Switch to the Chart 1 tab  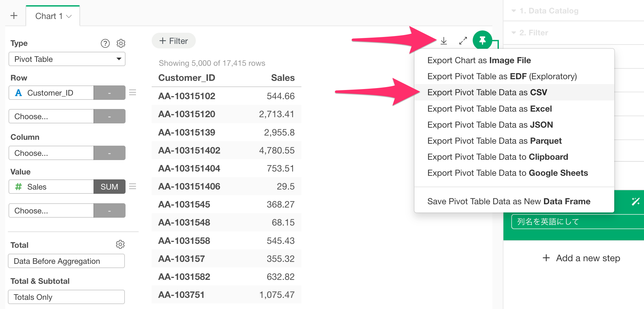coord(53,16)
